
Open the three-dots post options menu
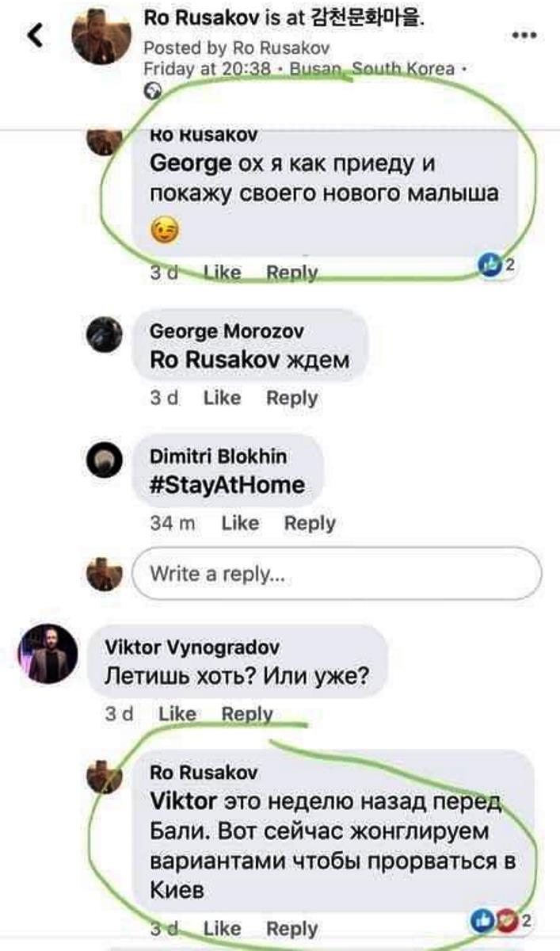pyautogui.click(x=524, y=36)
